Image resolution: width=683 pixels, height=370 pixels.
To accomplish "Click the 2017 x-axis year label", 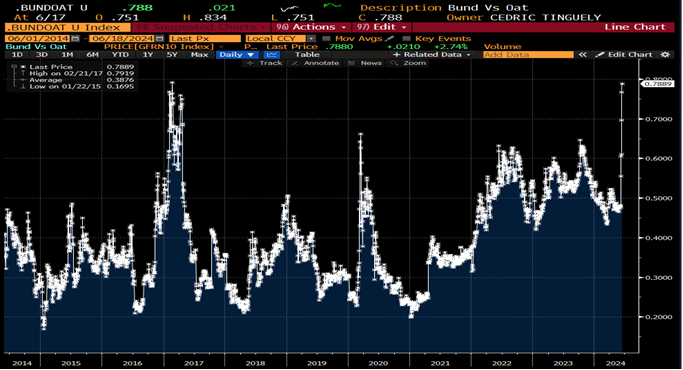I will 194,363.
